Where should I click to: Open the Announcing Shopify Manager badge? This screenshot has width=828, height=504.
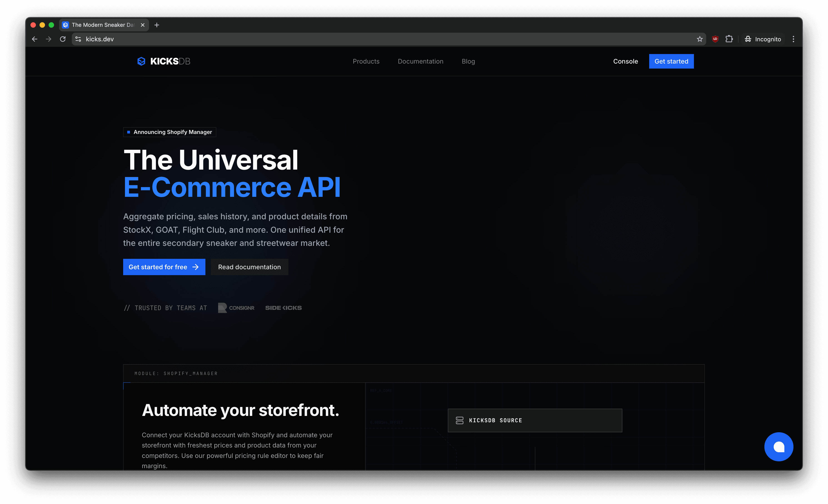coord(170,132)
